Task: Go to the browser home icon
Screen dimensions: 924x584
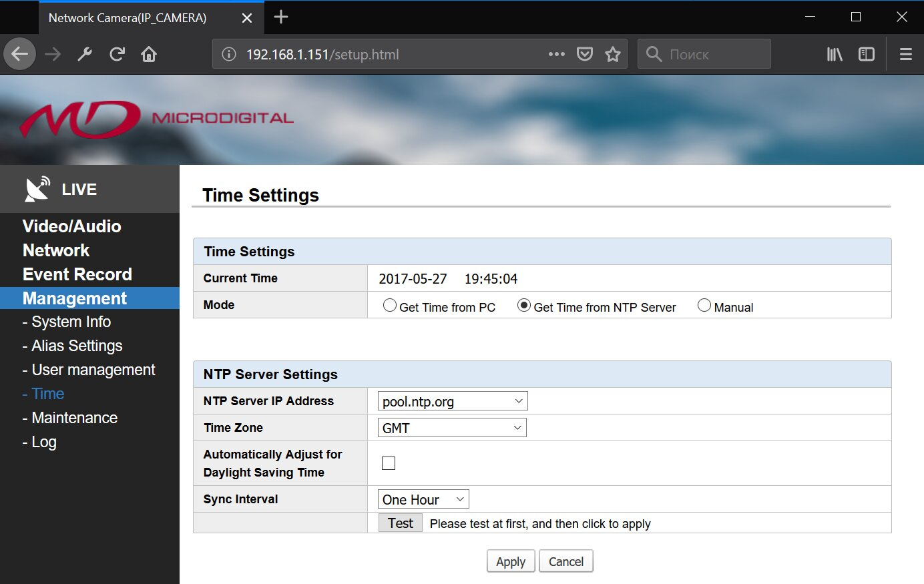Action: click(149, 54)
